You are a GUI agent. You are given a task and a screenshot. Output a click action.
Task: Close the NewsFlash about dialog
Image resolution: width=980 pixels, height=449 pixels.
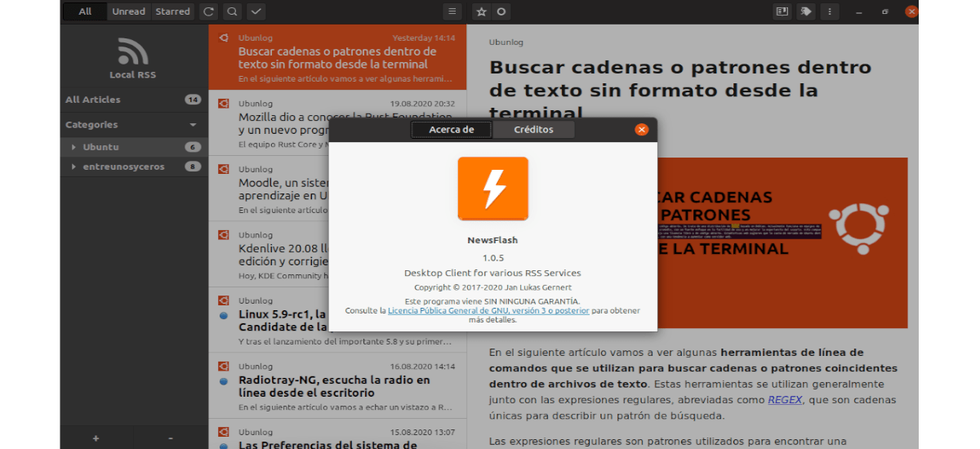tap(642, 129)
